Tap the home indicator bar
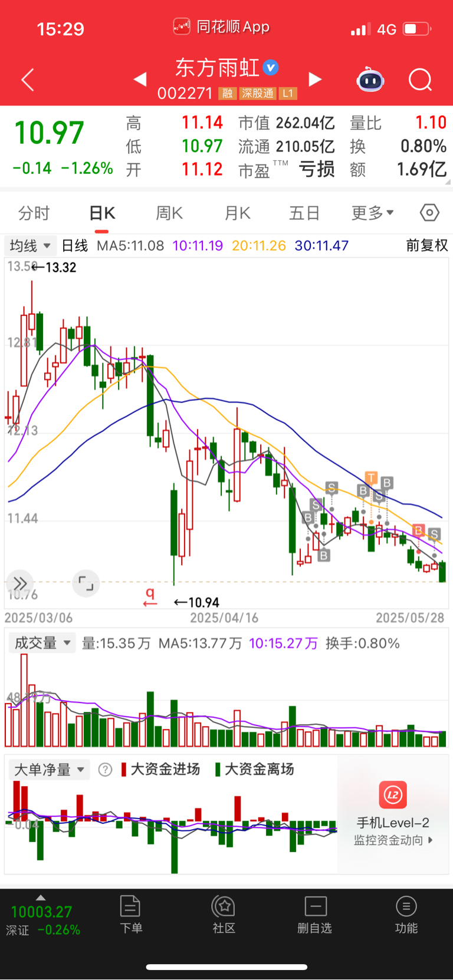Image resolution: width=453 pixels, height=980 pixels. [x=226, y=967]
